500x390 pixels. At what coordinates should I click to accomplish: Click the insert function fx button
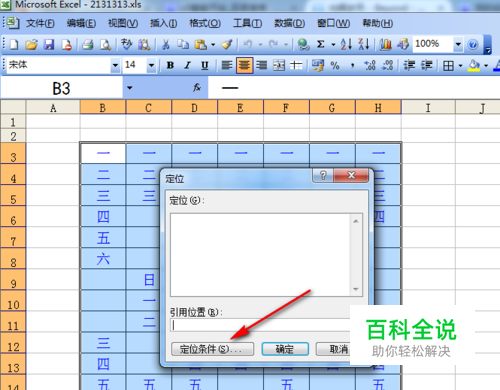pos(197,88)
